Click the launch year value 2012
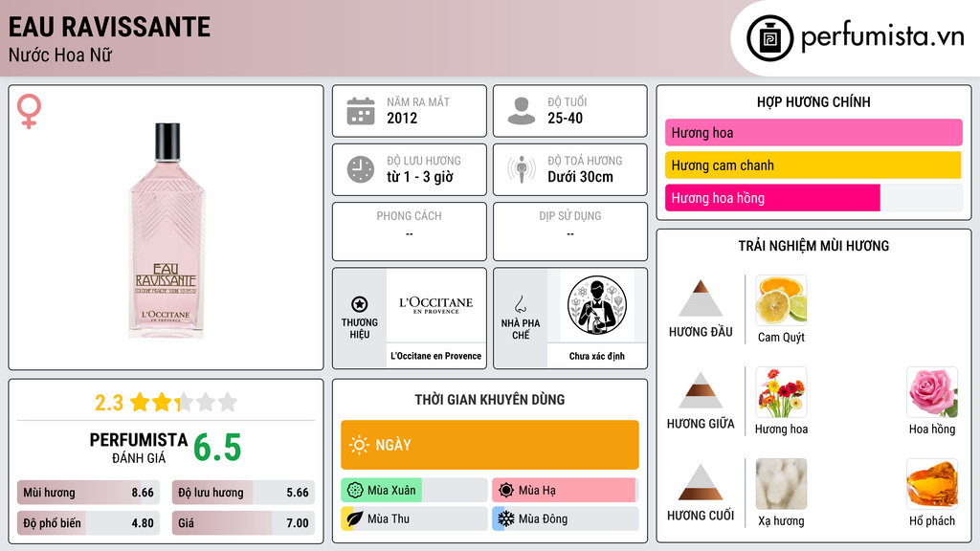Screen dimensions: 980x551 pos(402,118)
